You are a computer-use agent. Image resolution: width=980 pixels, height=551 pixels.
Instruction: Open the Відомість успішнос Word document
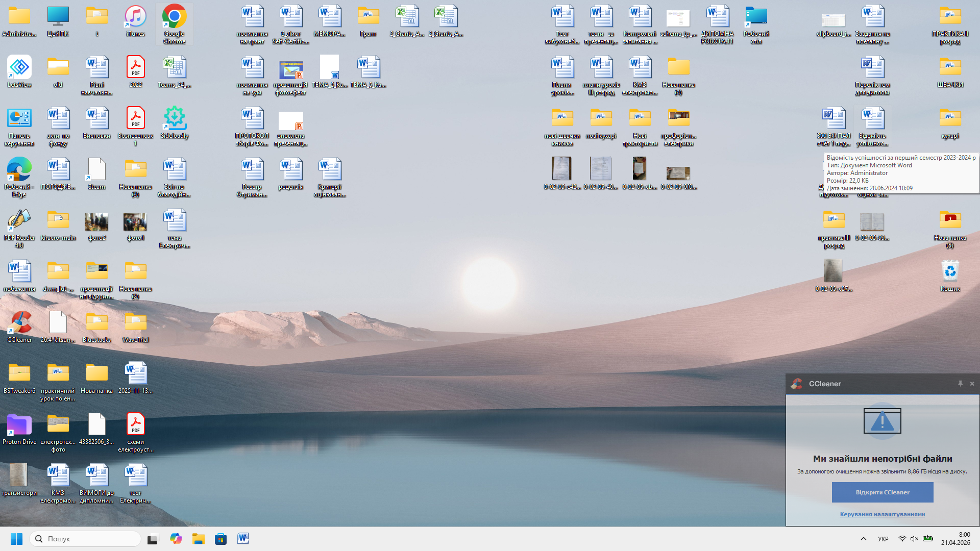pos(872,126)
